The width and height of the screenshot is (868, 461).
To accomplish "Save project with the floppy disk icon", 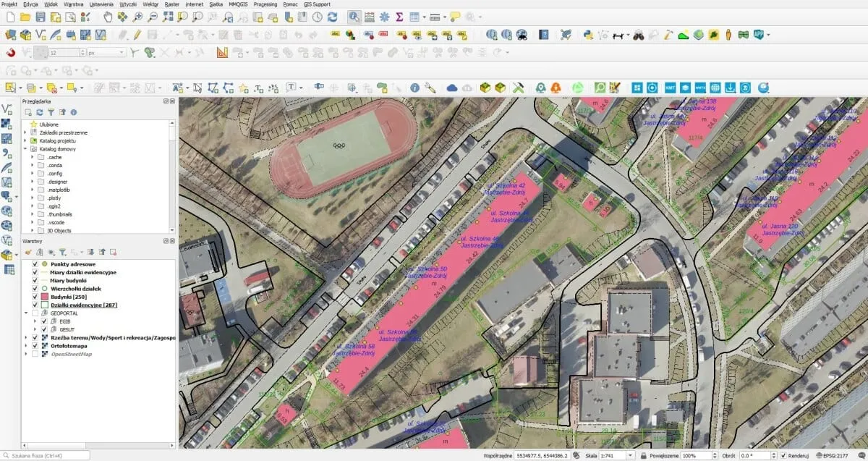I will [x=41, y=16].
